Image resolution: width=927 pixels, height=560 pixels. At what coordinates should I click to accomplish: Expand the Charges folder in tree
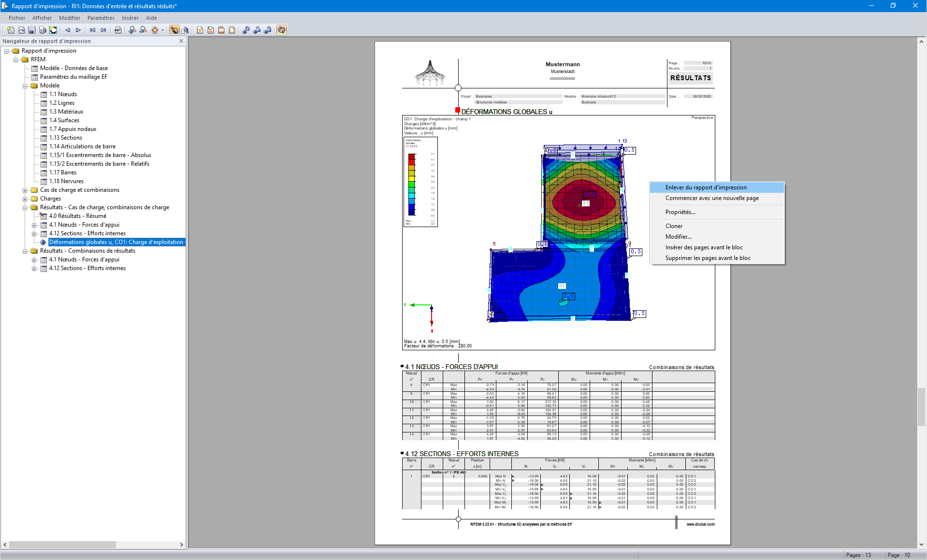25,199
